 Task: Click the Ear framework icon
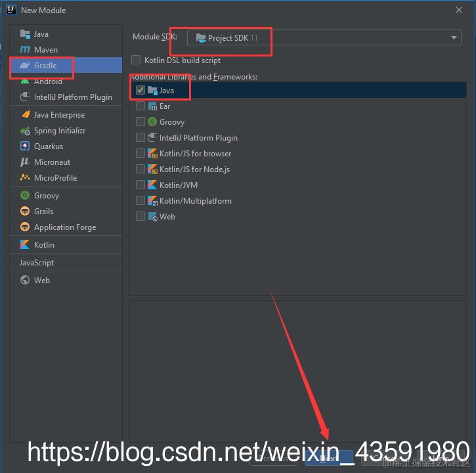[x=152, y=106]
